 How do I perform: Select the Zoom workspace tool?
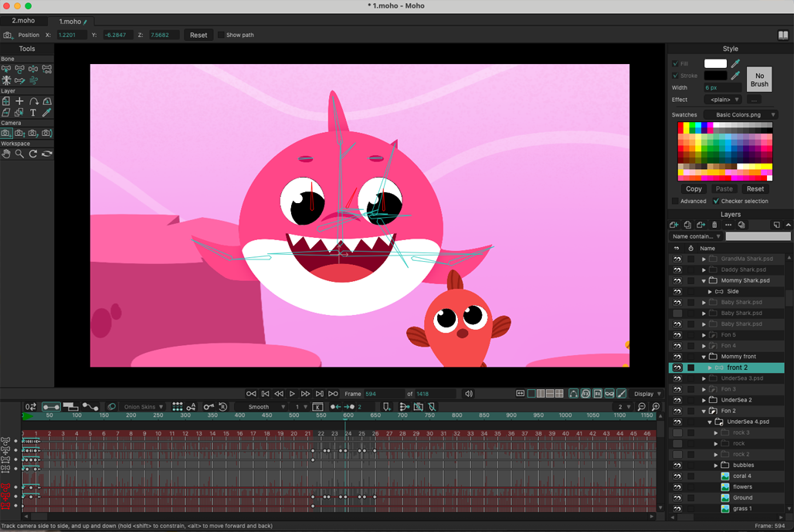19,153
